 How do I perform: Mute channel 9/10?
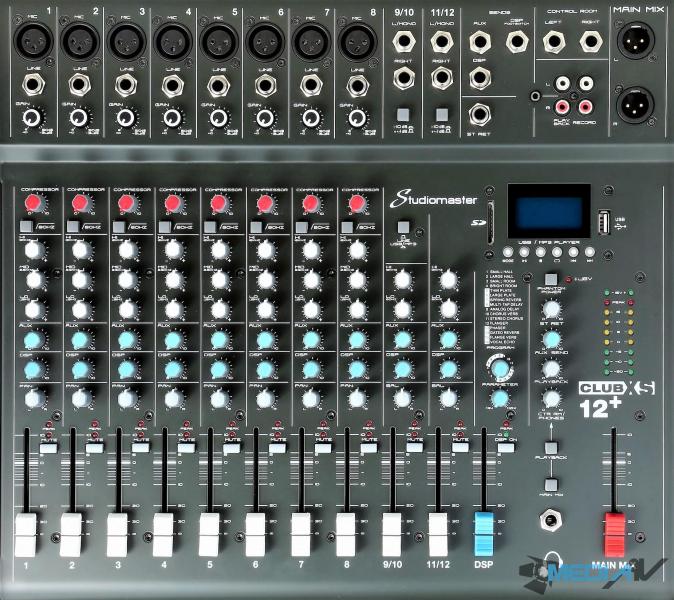pos(415,448)
